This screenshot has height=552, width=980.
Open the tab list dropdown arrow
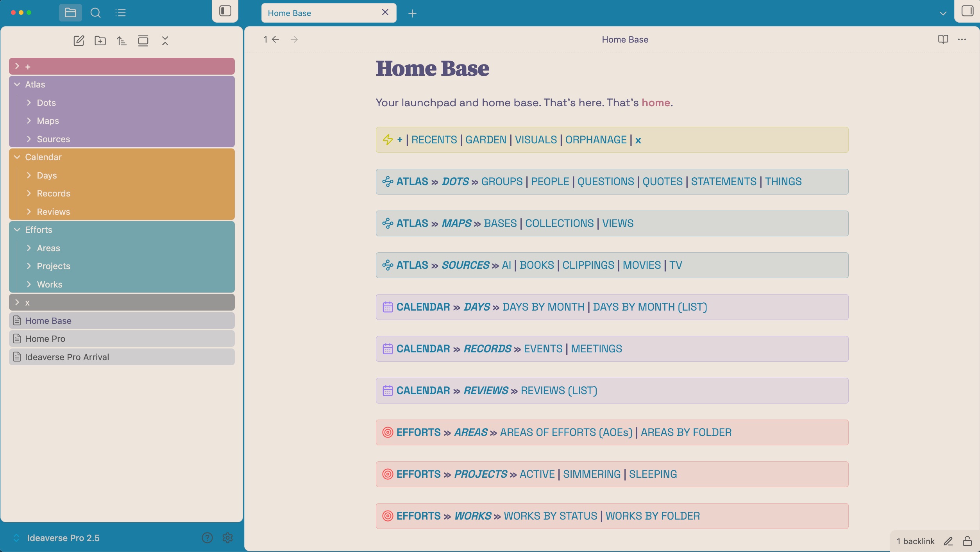click(x=943, y=13)
